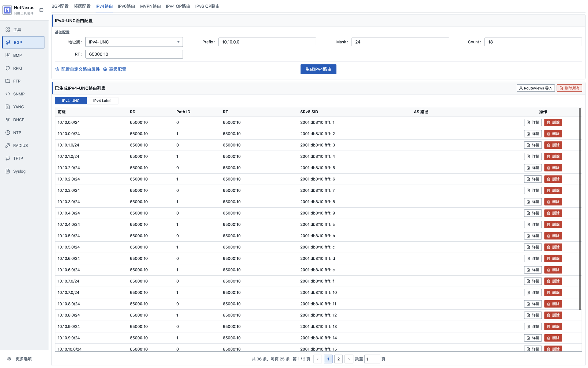Open 配置自定义路由属性 settings link

77,69
